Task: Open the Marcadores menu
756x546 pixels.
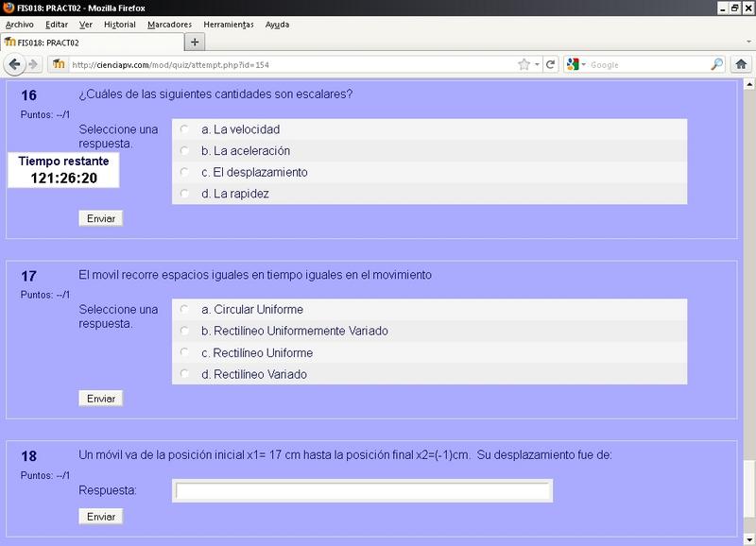Action: 170,25
